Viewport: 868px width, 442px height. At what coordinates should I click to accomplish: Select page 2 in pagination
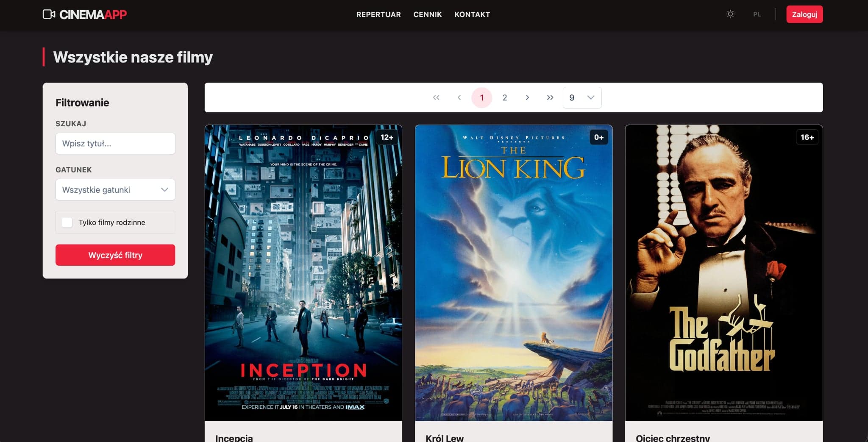coord(504,97)
